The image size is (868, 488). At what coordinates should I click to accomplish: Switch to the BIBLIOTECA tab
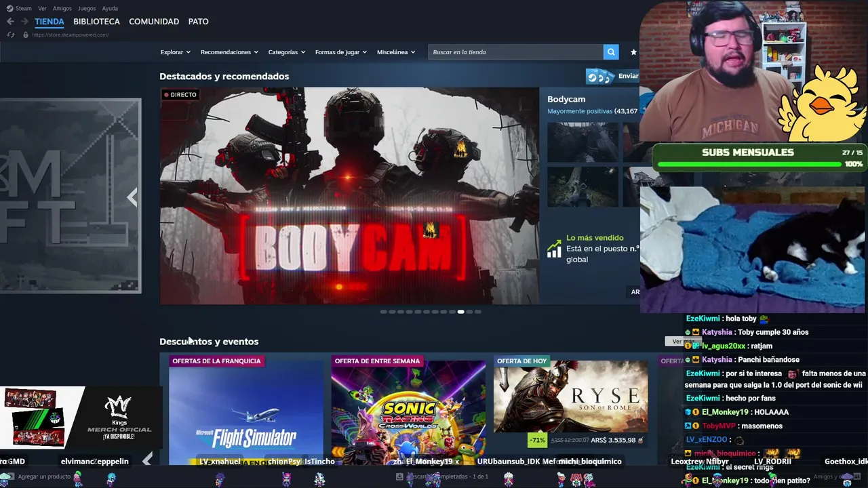96,22
